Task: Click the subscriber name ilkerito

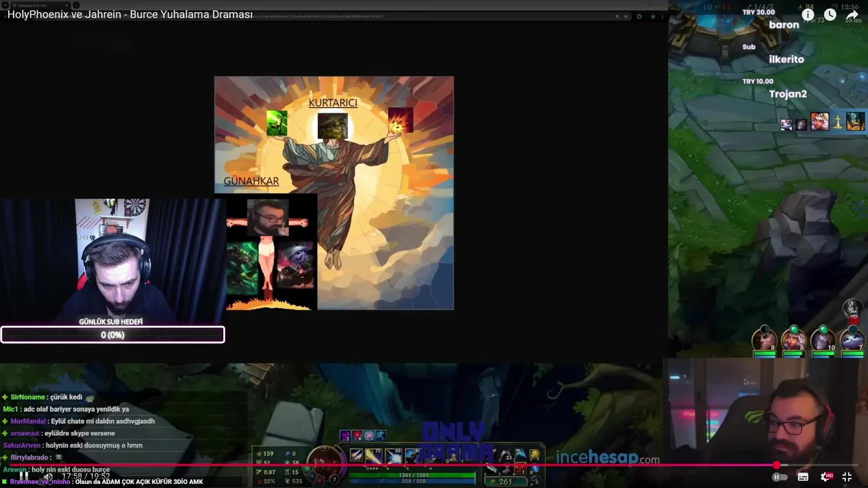Action: click(787, 60)
